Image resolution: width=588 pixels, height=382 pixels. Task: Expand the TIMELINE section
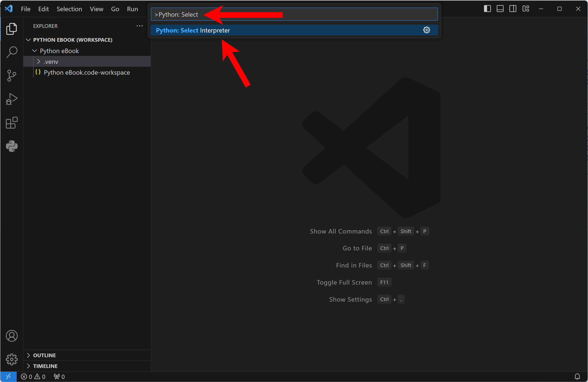[28, 366]
